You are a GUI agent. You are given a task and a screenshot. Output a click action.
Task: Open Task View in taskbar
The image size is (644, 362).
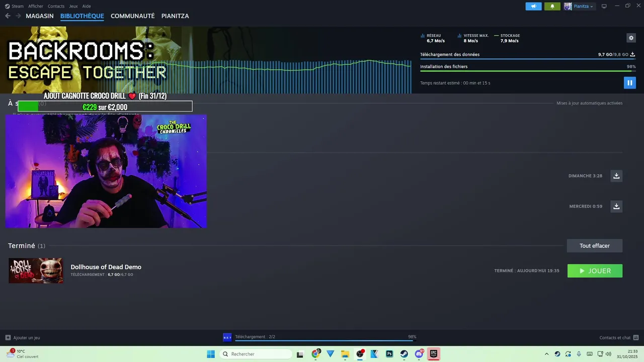click(300, 354)
